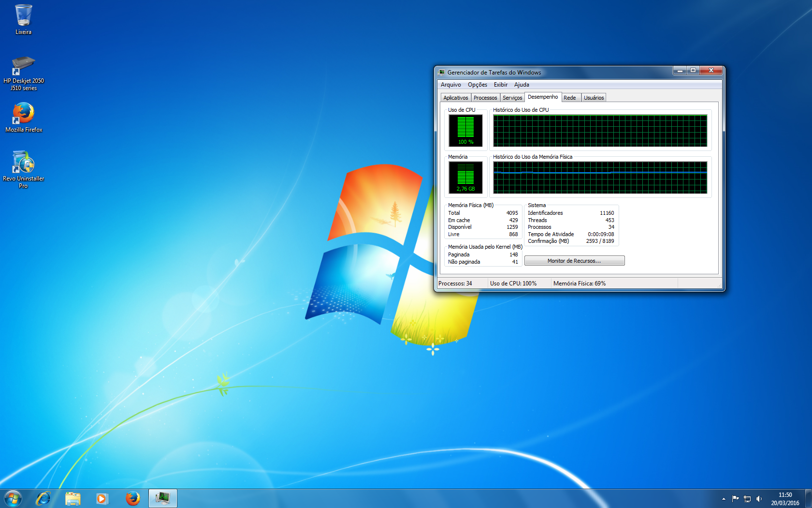812x508 pixels.
Task: Click status bar text Memória Física: 69%
Action: click(x=579, y=284)
